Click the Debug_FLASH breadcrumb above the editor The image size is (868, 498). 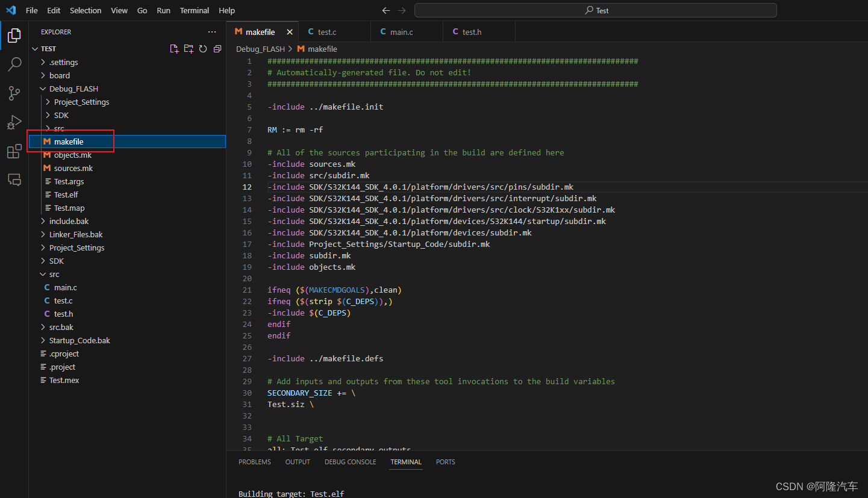click(x=260, y=49)
